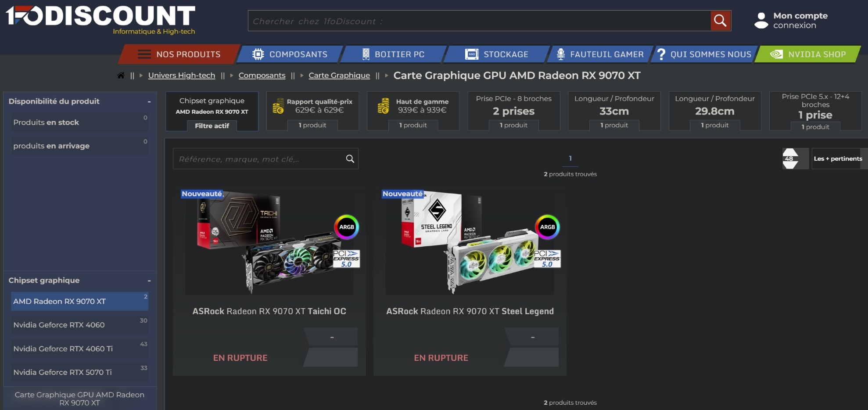Collapse the Disponibilité du produit panel
Screen dimensions: 868x410
coord(150,101)
